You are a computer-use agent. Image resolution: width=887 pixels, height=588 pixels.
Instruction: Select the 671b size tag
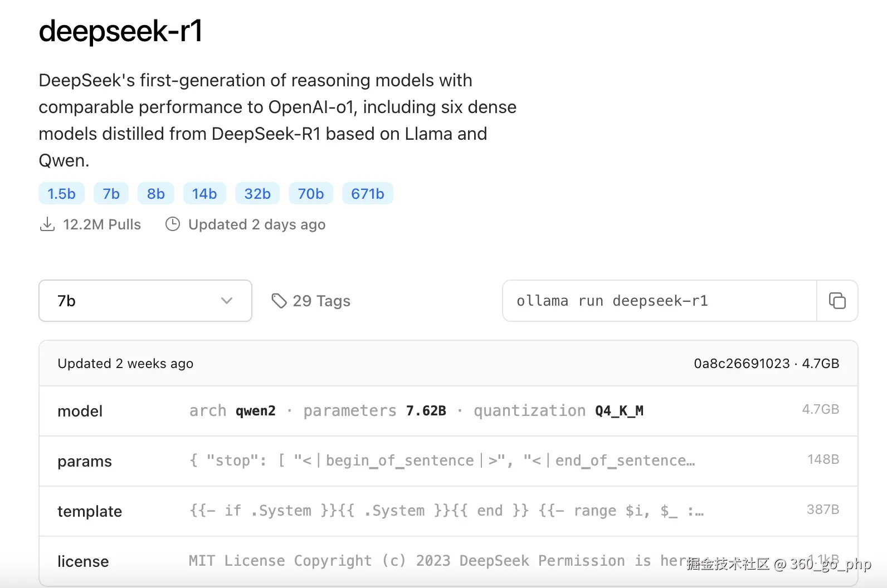(x=368, y=194)
